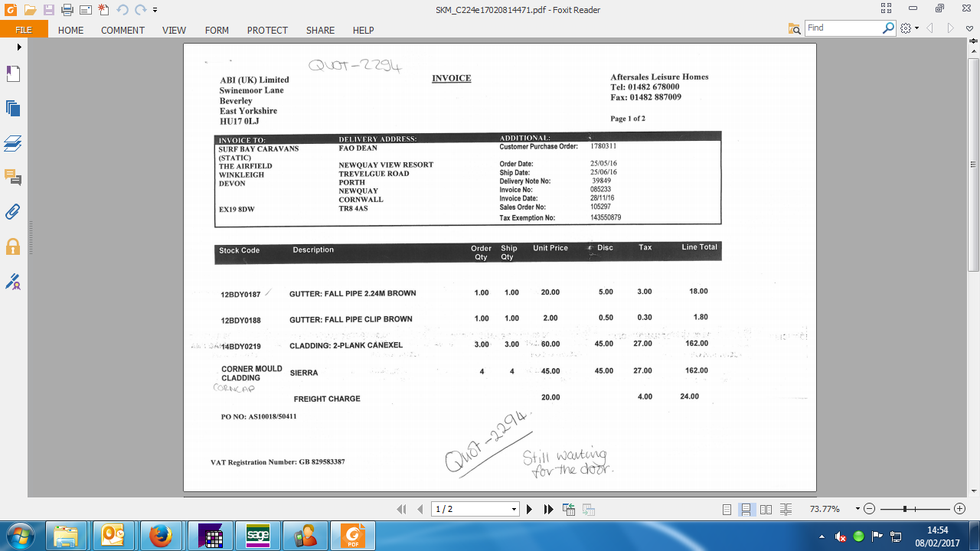Screen dimensions: 980x551
Task: Expand the Customize Quick Access Toolbar arrow
Action: coord(155,10)
